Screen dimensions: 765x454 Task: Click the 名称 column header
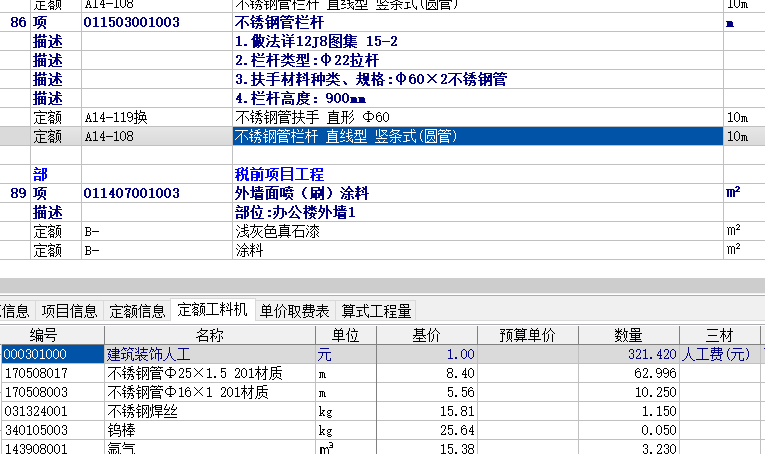tap(210, 335)
